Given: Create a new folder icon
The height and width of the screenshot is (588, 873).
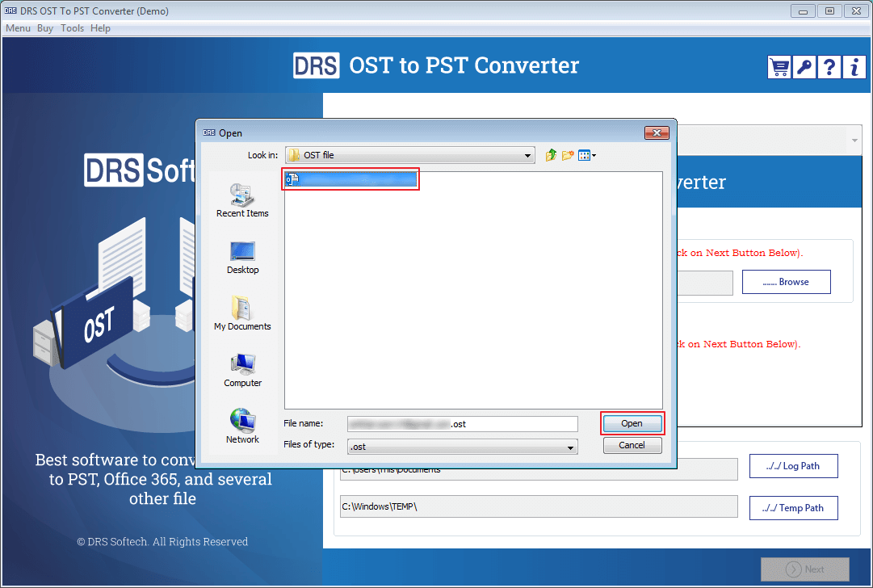Looking at the screenshot, I should pyautogui.click(x=568, y=155).
